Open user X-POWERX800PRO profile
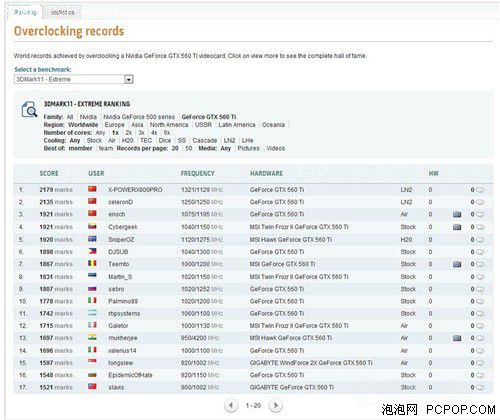 coord(135,190)
